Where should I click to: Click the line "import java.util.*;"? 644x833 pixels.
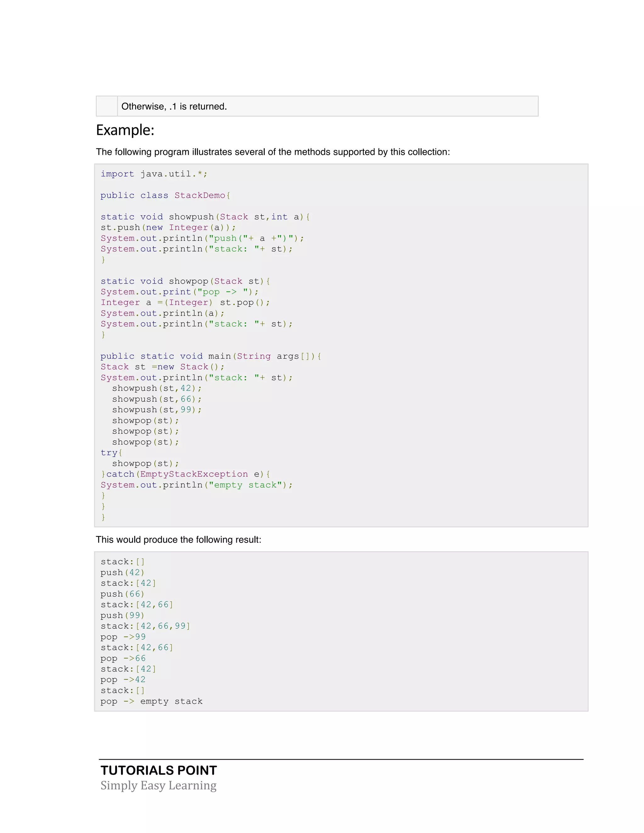(x=154, y=174)
